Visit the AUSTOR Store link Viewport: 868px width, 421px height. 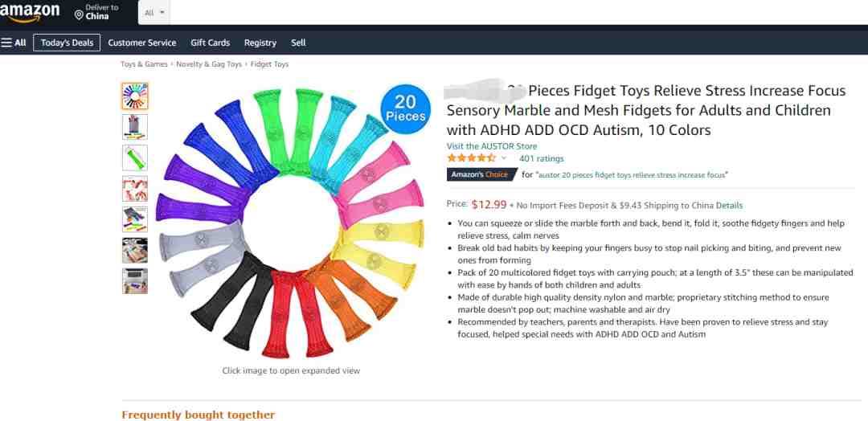click(x=492, y=146)
